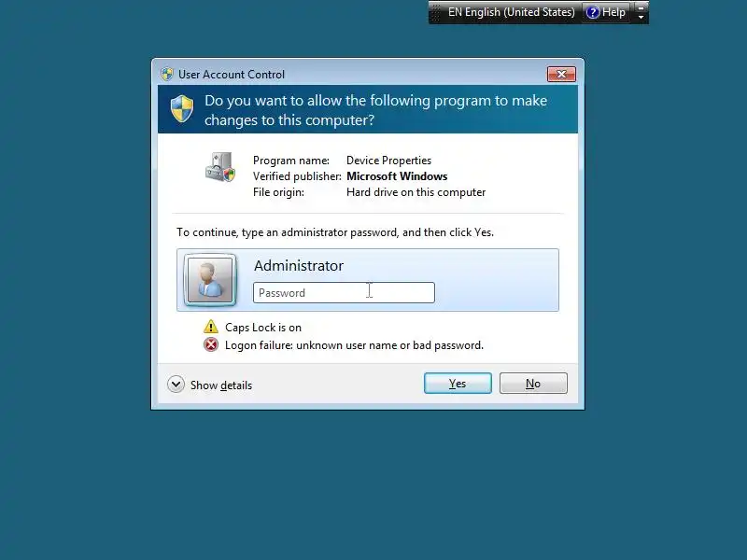Open the EN English (United States) language selector

coord(511,12)
